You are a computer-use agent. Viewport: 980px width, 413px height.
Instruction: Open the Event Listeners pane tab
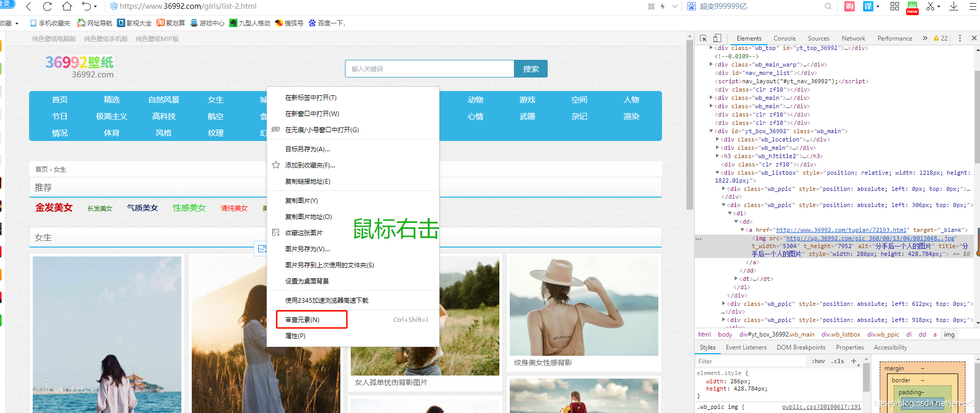(x=746, y=347)
